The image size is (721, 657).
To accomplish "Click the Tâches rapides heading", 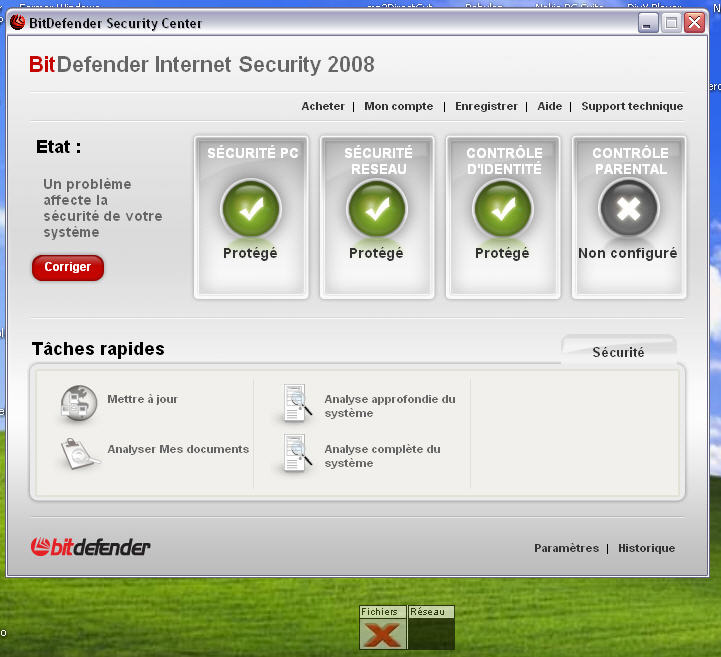I will pyautogui.click(x=98, y=348).
